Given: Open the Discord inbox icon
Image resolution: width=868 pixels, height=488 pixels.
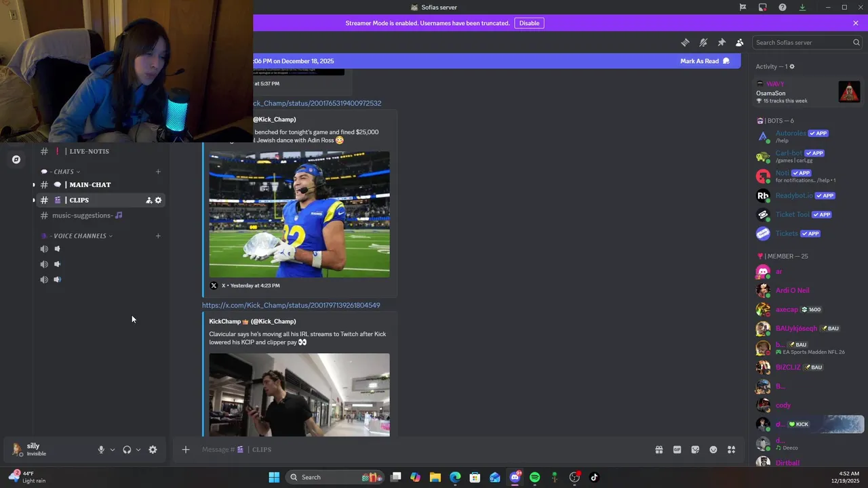Looking at the screenshot, I should [x=762, y=7].
